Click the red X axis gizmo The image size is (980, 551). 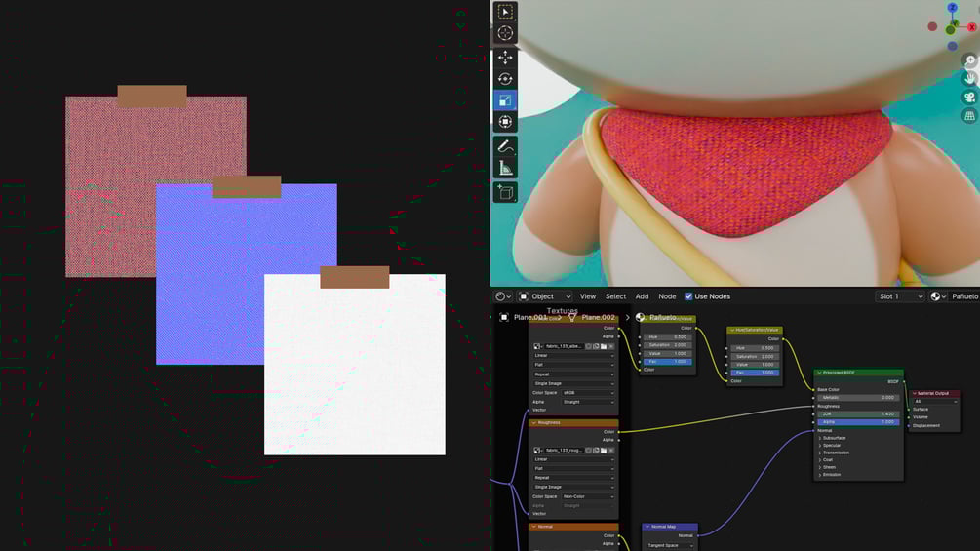point(972,27)
